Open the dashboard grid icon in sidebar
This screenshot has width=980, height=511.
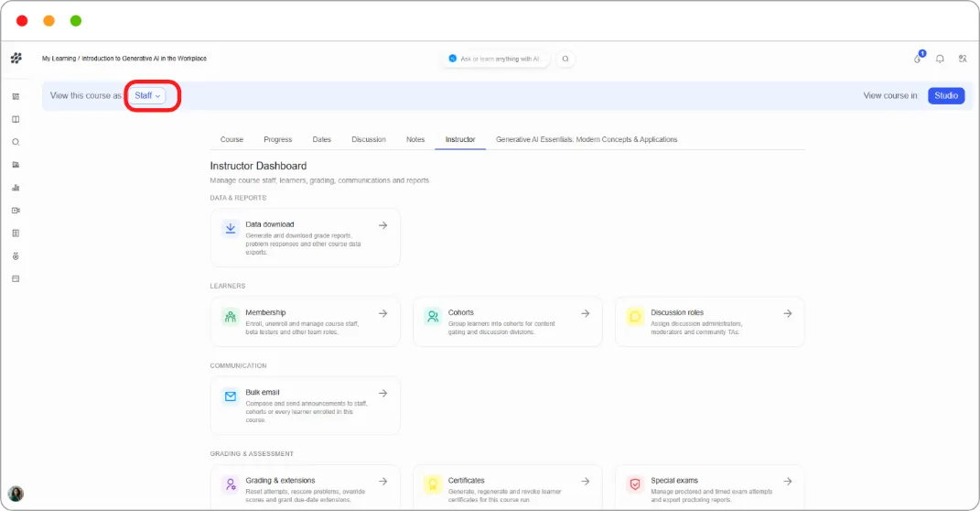[16, 96]
